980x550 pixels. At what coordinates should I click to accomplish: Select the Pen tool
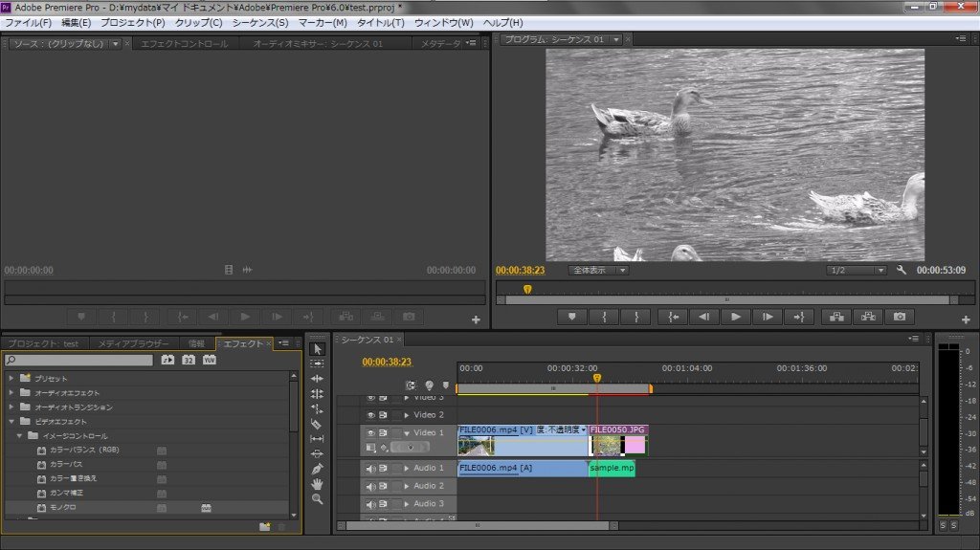318,469
